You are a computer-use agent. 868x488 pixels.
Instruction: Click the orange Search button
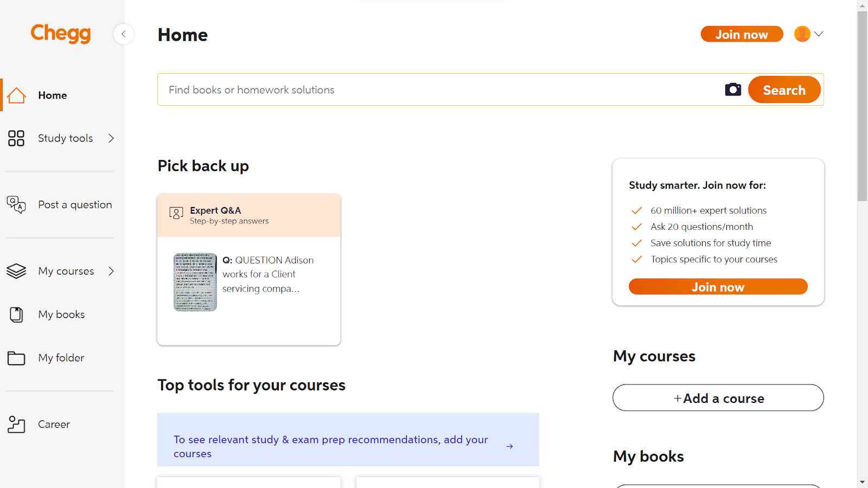point(784,90)
